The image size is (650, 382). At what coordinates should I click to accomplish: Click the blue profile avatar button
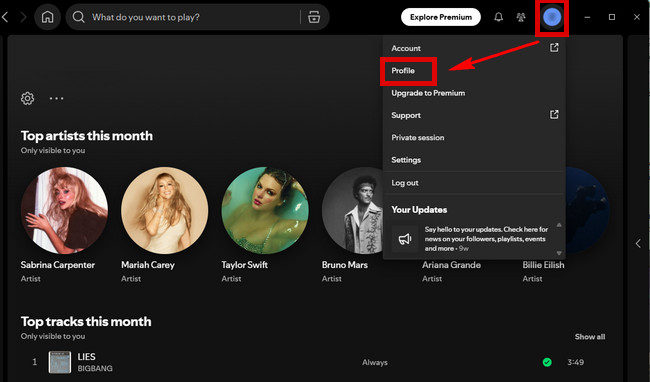552,17
